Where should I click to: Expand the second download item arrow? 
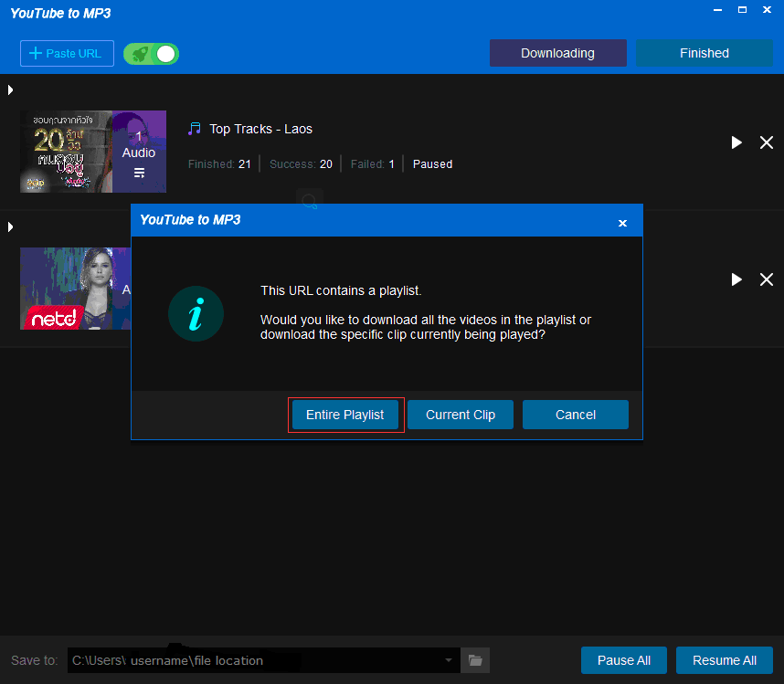pos(10,226)
